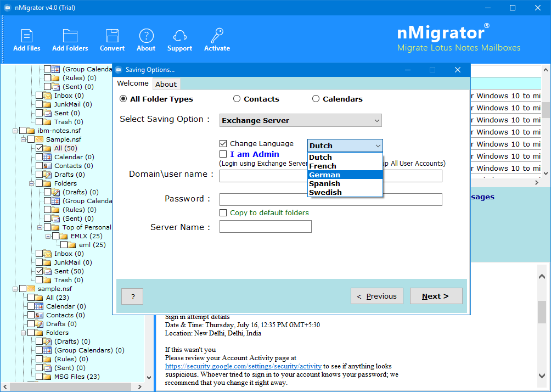Screen dimensions: 551x392
Task: Click the Drafts (0) pencil icon under Sample.nsf
Action: click(47, 175)
